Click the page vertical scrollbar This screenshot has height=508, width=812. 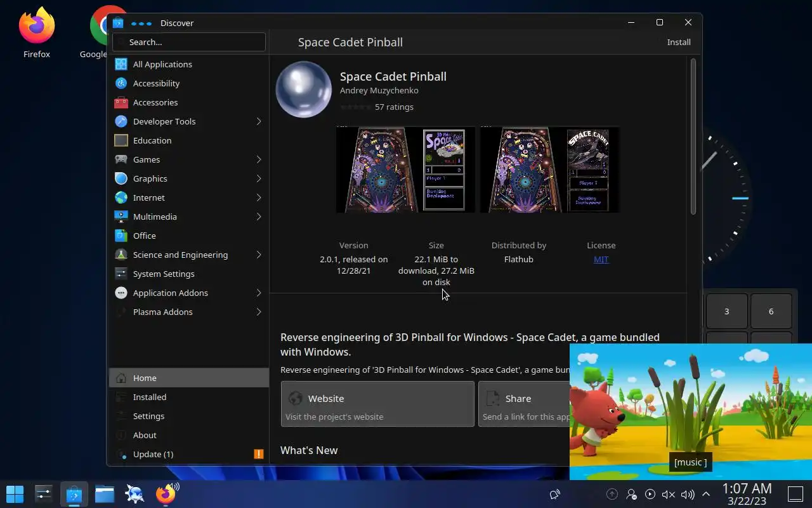(x=693, y=137)
